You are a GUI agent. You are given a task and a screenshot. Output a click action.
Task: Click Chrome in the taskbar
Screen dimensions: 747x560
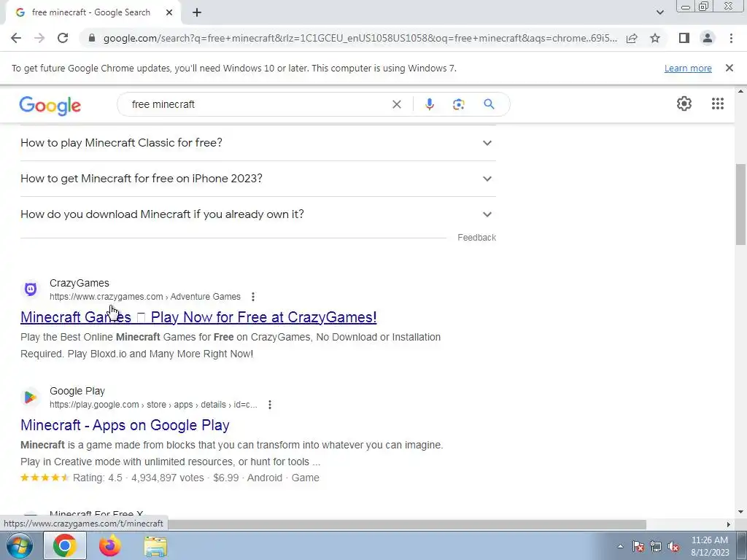click(x=65, y=545)
